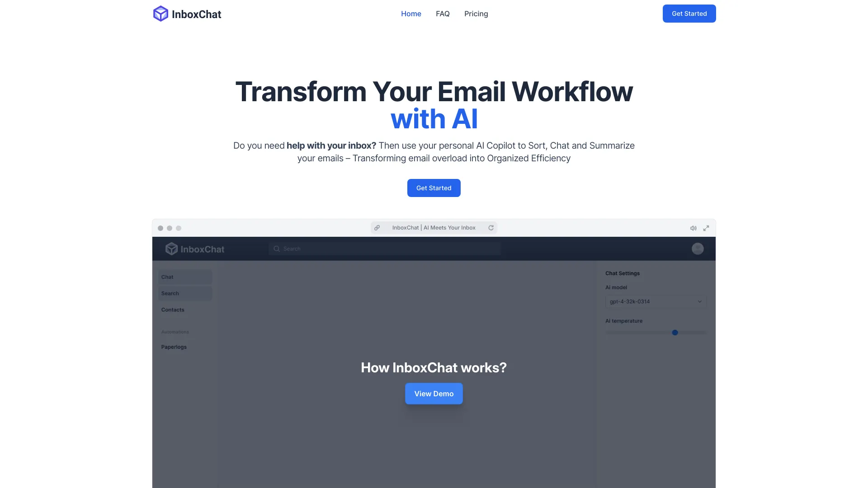Viewport: 868px width, 488px height.
Task: Drag the AI temperature slider
Action: [674, 333]
